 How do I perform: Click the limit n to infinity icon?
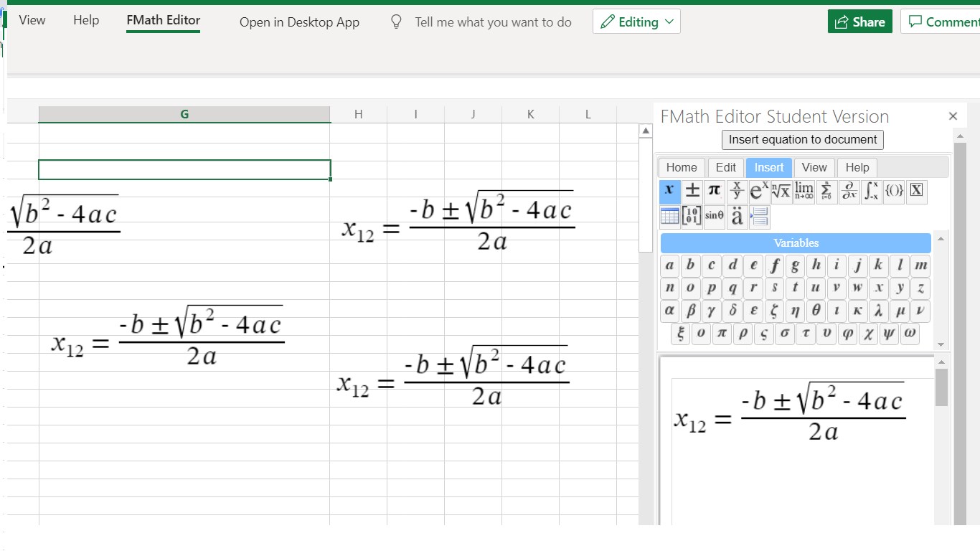[x=804, y=191]
